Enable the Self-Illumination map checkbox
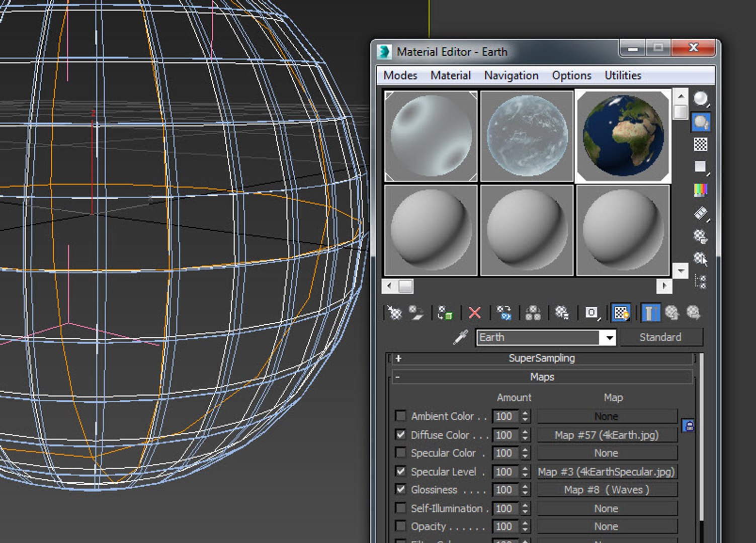The width and height of the screenshot is (756, 543). click(401, 508)
